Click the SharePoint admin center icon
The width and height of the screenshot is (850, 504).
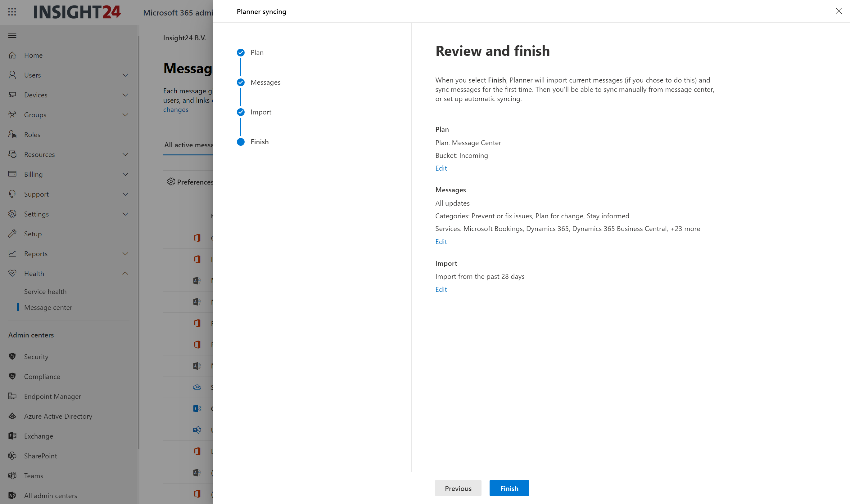point(12,456)
